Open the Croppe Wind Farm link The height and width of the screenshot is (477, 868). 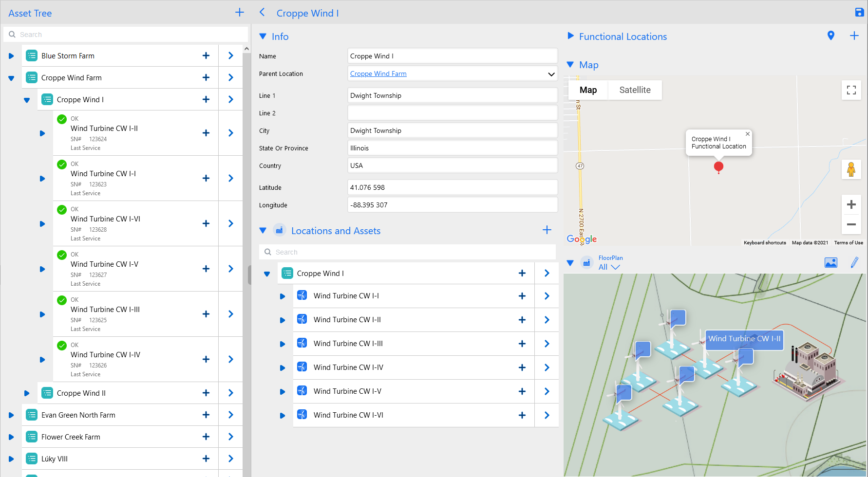coord(378,74)
